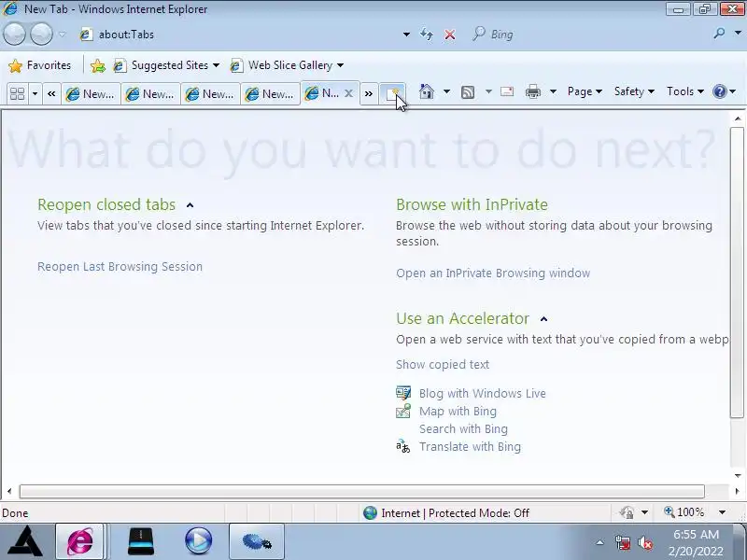747x560 pixels.
Task: Open the Suggested Sites favorite
Action: (x=166, y=65)
